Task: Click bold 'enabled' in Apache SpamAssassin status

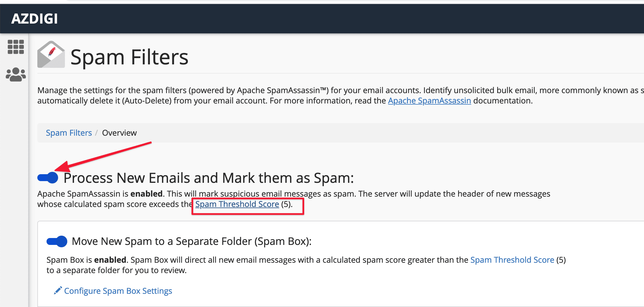Action: click(x=146, y=194)
